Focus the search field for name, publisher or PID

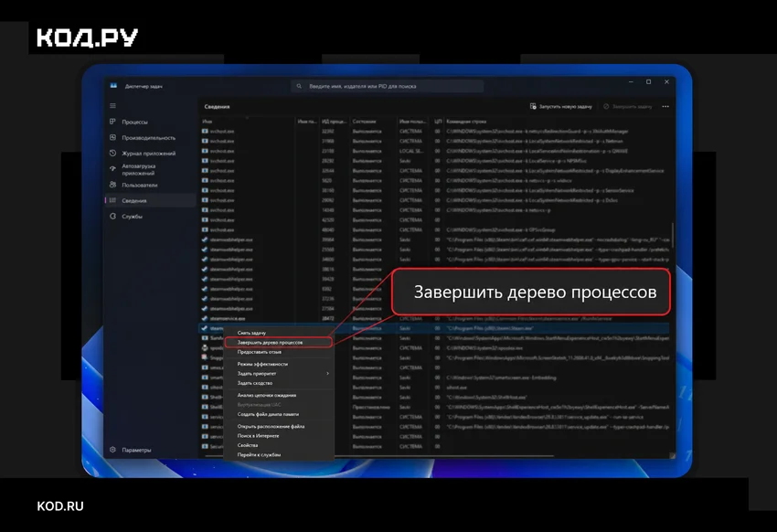coord(387,86)
